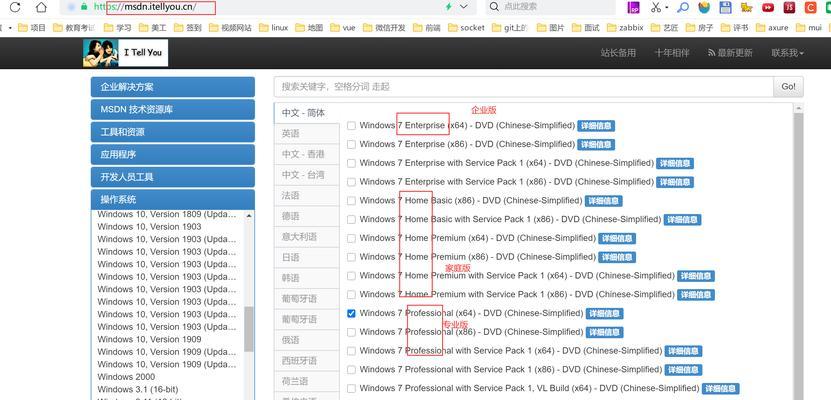Go to the browser home page icon
Image resolution: width=831 pixels, height=400 pixels.
(x=41, y=7)
